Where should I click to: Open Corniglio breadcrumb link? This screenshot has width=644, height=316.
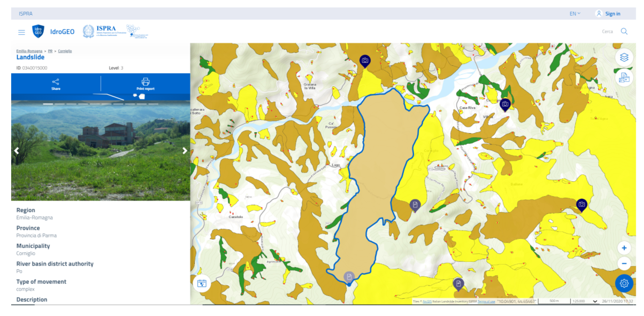65,51
